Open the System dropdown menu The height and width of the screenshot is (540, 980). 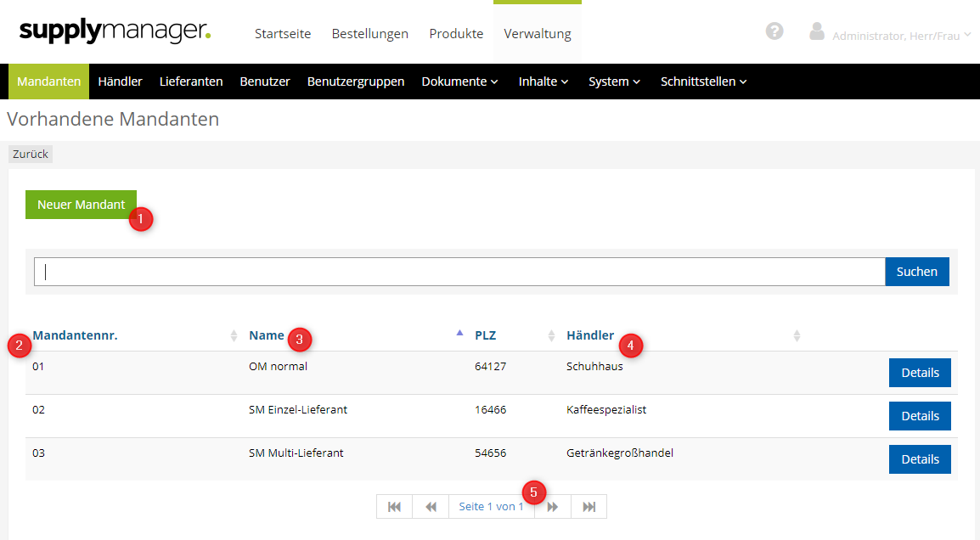click(x=614, y=82)
